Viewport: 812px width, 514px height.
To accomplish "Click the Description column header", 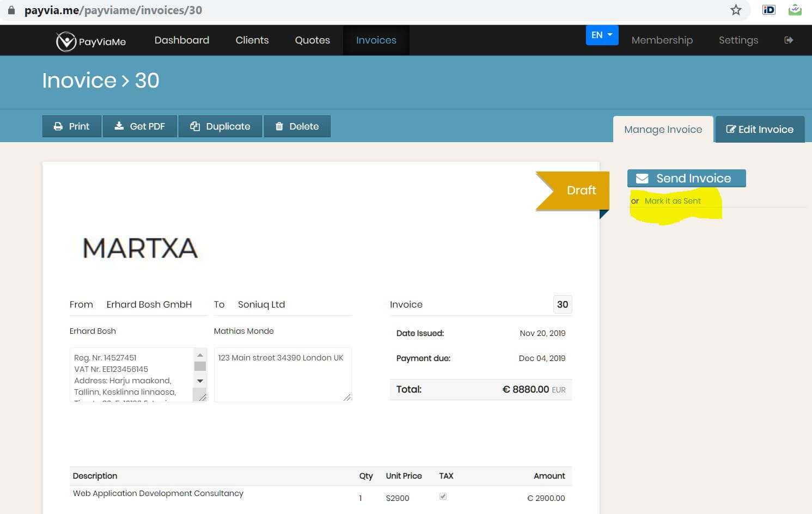I will coord(95,476).
